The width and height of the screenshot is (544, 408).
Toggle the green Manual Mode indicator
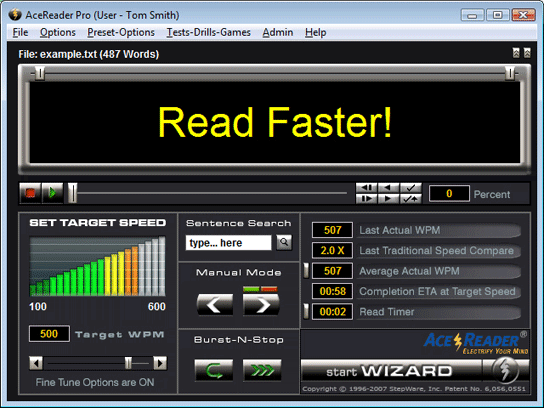[251, 289]
